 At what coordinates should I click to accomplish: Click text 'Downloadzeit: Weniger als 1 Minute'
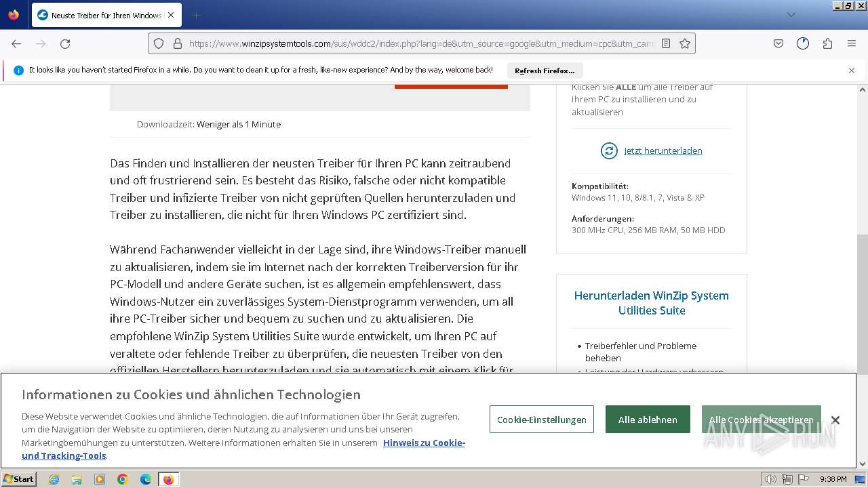pyautogui.click(x=209, y=124)
